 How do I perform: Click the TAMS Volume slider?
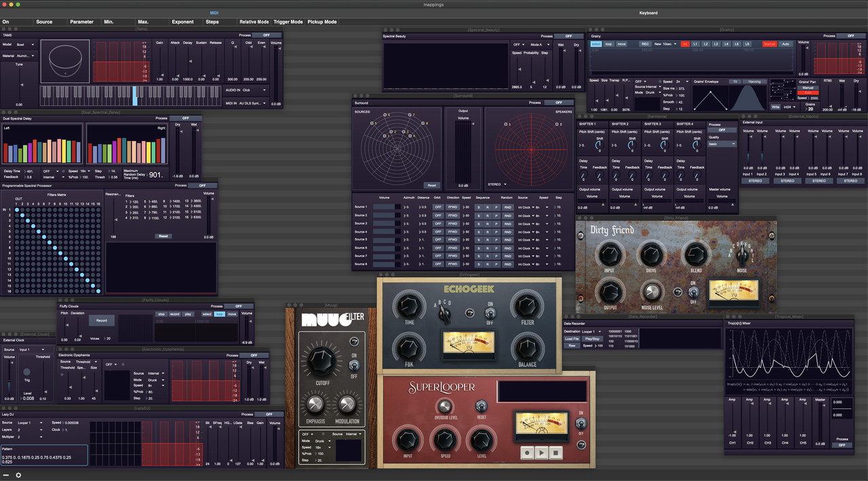click(x=276, y=73)
